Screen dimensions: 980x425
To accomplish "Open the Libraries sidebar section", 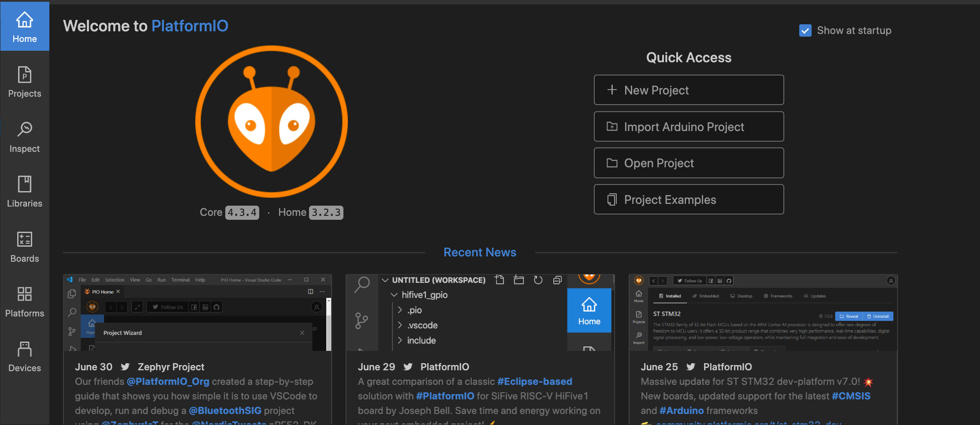I will click(x=25, y=192).
